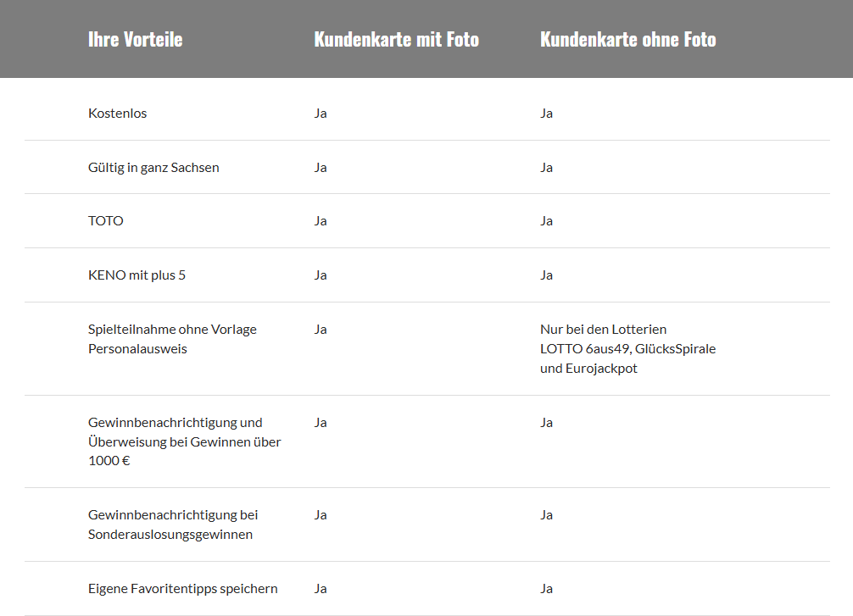Click "Ja" for Kostenlos under Kundenkarte mit Foto
The image size is (853, 616).
click(321, 114)
